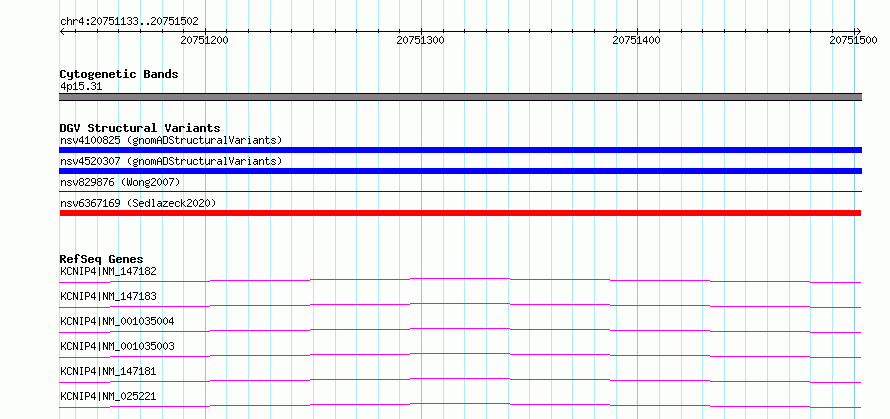Image resolution: width=890 pixels, height=419 pixels.
Task: Click the right arrowhead of the ruler
Action: point(858,31)
